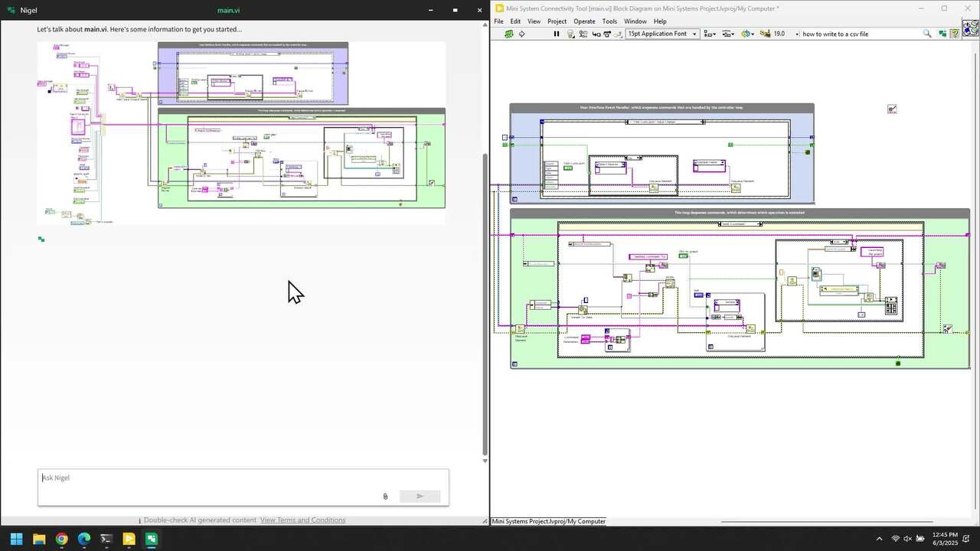Click the Step Over debugging icon
The image size is (980, 551).
(606, 34)
